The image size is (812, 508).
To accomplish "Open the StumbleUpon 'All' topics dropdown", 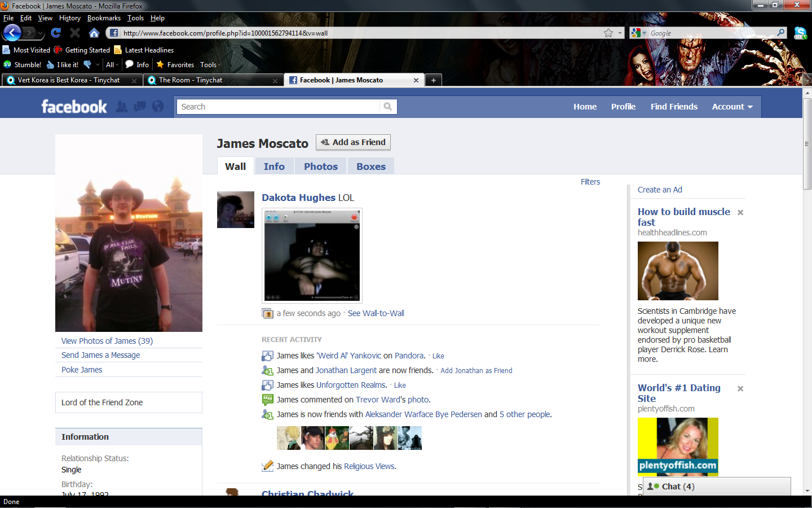I will click(112, 65).
